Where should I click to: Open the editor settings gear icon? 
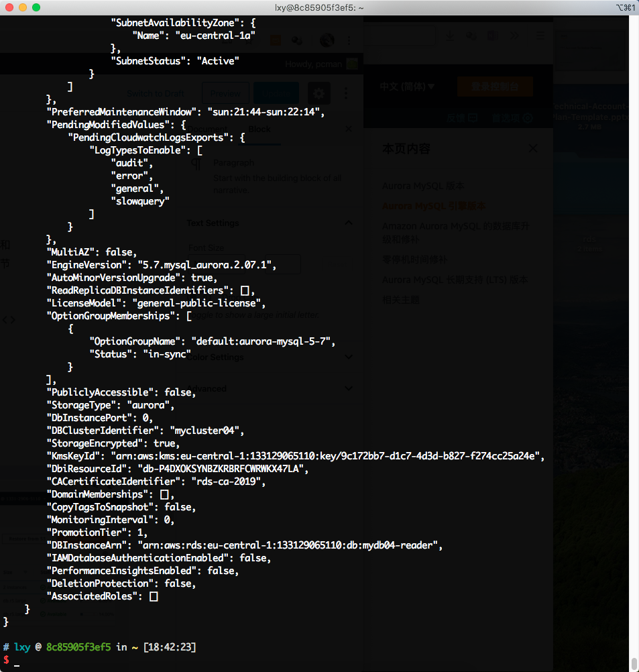click(318, 93)
